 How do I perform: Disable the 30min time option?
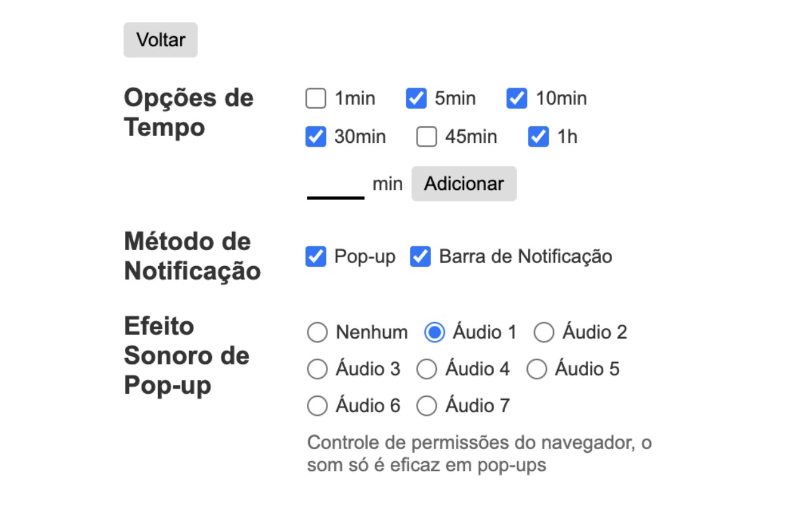(316, 137)
